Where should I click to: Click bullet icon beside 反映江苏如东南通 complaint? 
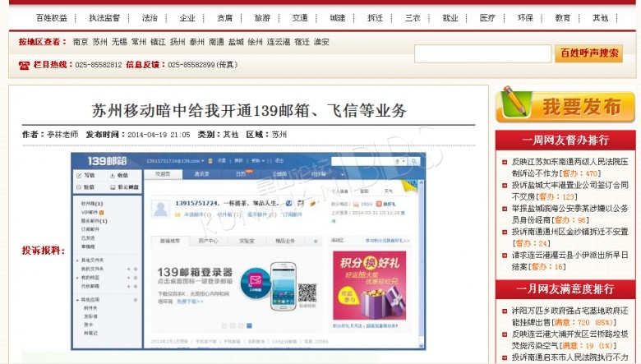pos(505,163)
